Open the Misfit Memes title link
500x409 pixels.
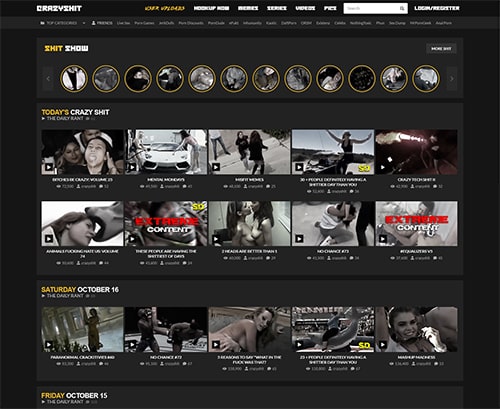[249, 180]
